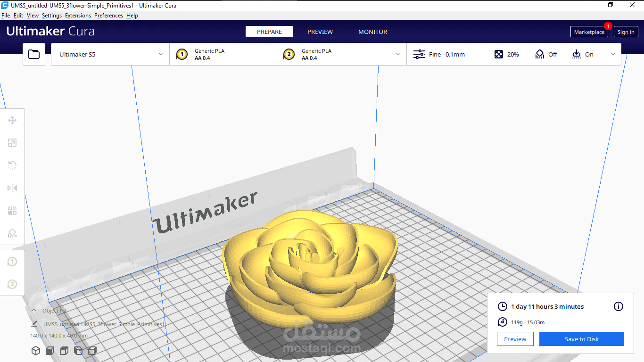The image size is (644, 362).
Task: Choose extruder 1 in left toolbar
Action: [12, 262]
